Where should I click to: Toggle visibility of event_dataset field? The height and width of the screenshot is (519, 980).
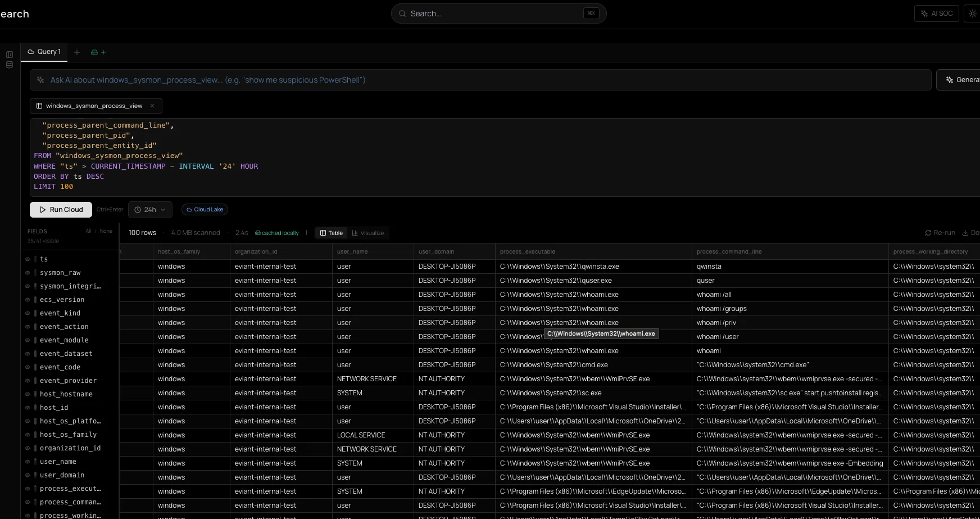pos(28,354)
